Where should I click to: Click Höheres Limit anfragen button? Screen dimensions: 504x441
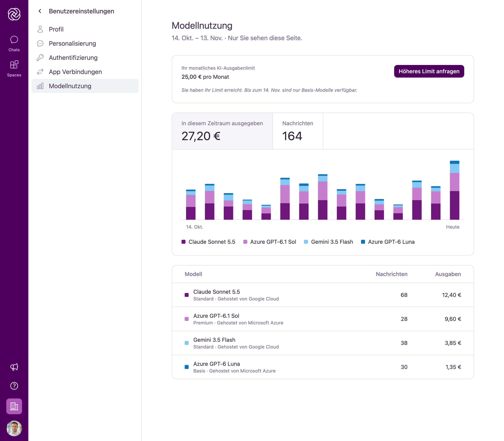pyautogui.click(x=429, y=71)
